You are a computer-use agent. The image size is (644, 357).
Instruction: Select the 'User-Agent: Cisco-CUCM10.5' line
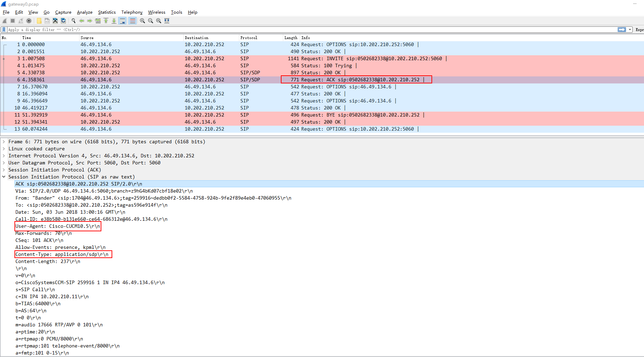(x=58, y=226)
